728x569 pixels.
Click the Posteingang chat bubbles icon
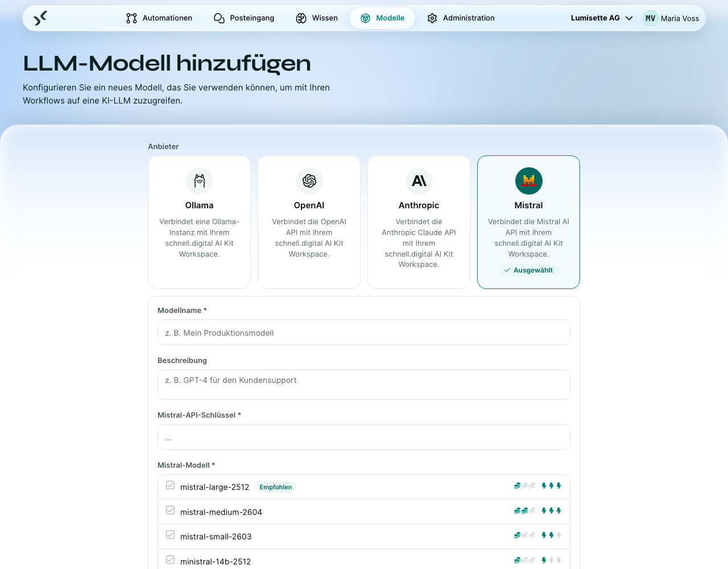point(219,18)
